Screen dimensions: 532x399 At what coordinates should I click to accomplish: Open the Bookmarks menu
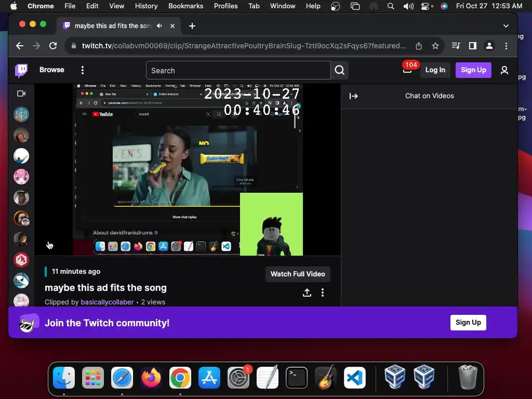click(x=186, y=6)
